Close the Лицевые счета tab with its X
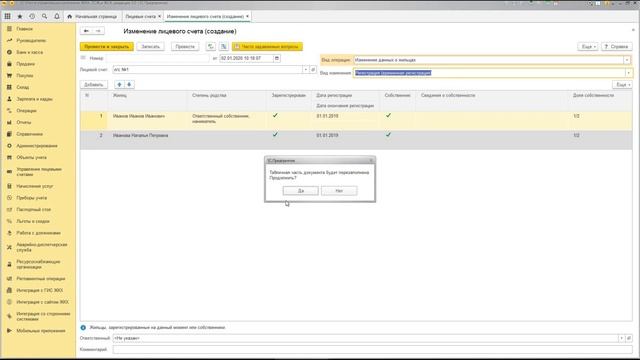The height and width of the screenshot is (360, 640). pos(160,16)
